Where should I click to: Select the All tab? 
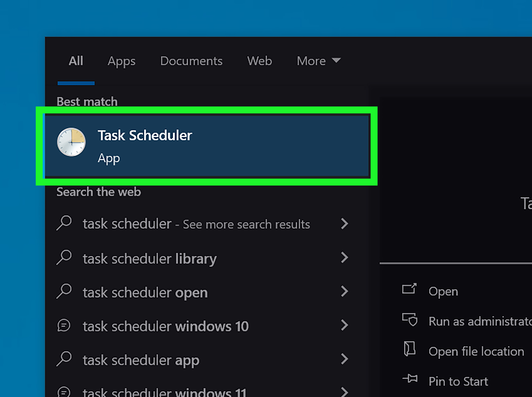76,61
